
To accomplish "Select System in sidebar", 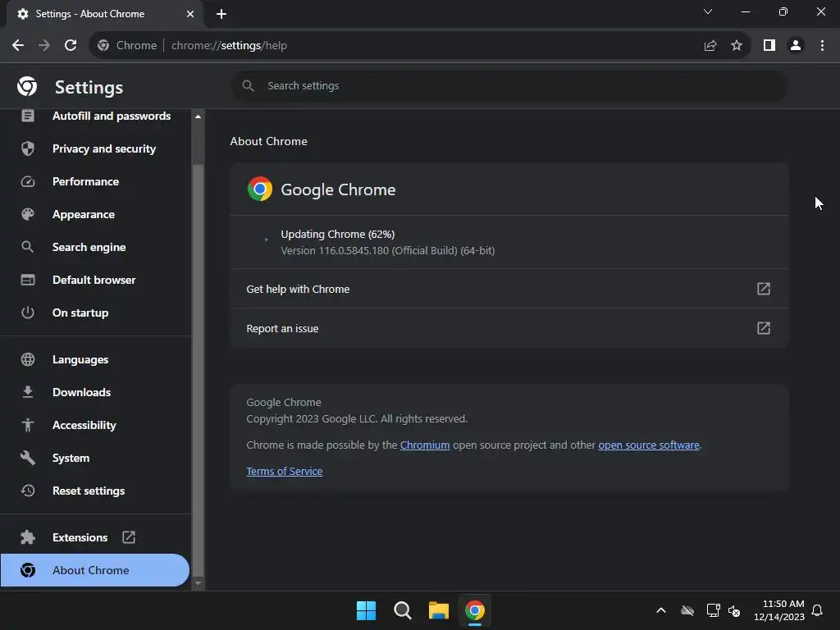I will point(96,458).
